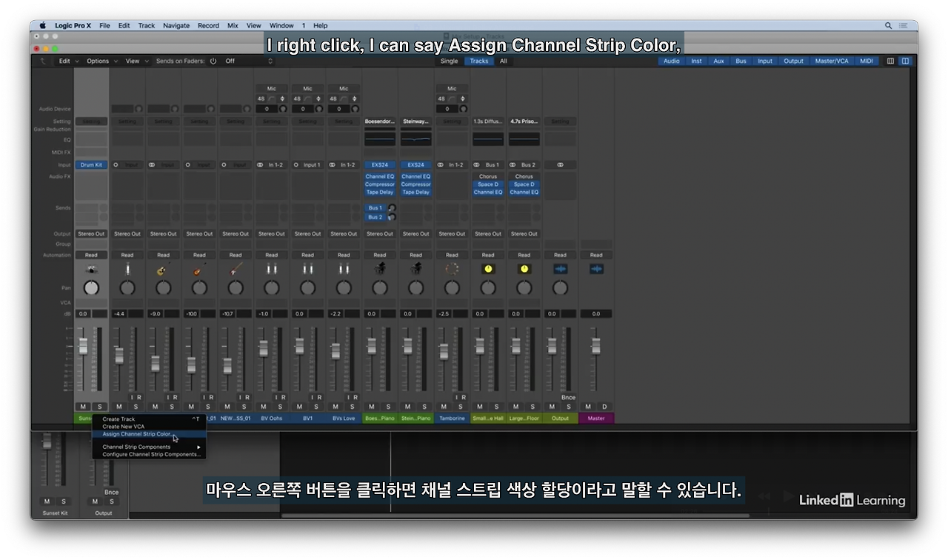Open the EXS24 instrument on Boesendor... strip
This screenshot has width=948, height=560.
click(380, 165)
